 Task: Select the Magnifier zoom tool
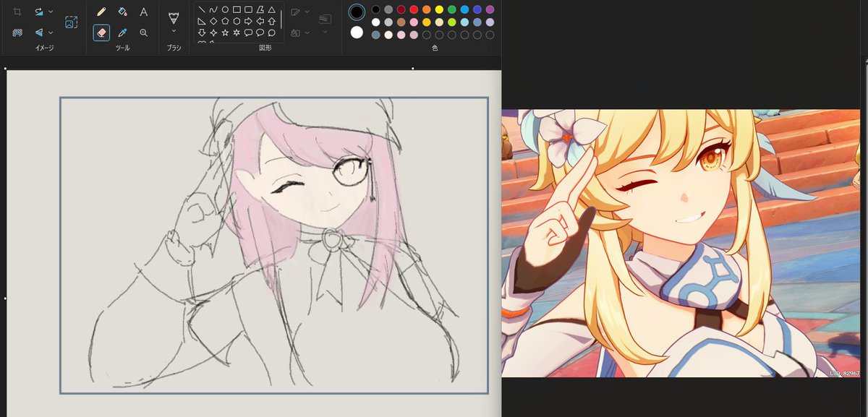pyautogui.click(x=144, y=33)
